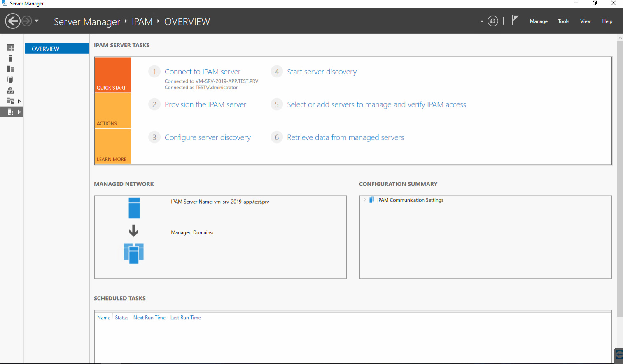Select the ACTIONS orange tile
The width and height of the screenshot is (623, 364).
pyautogui.click(x=113, y=111)
